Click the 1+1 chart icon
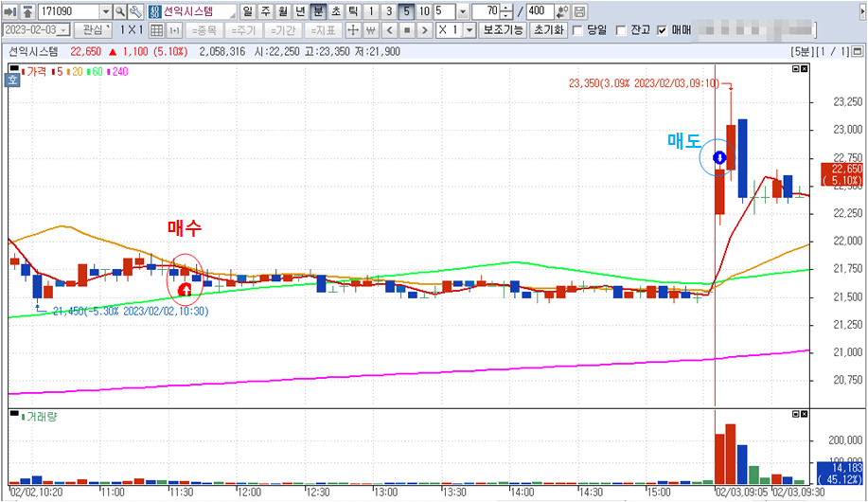 [x=174, y=30]
